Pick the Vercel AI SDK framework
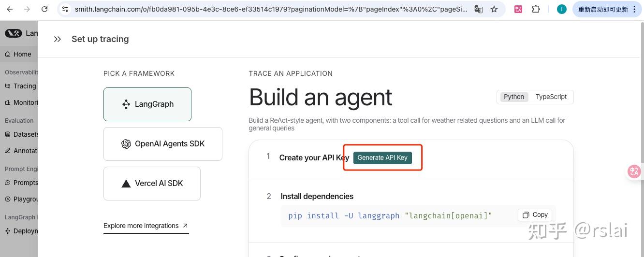The width and height of the screenshot is (644, 257). pos(152,184)
